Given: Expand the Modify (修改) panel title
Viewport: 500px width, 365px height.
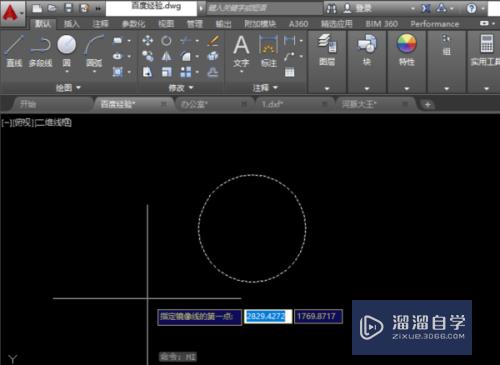Looking at the screenshot, I should (x=181, y=88).
